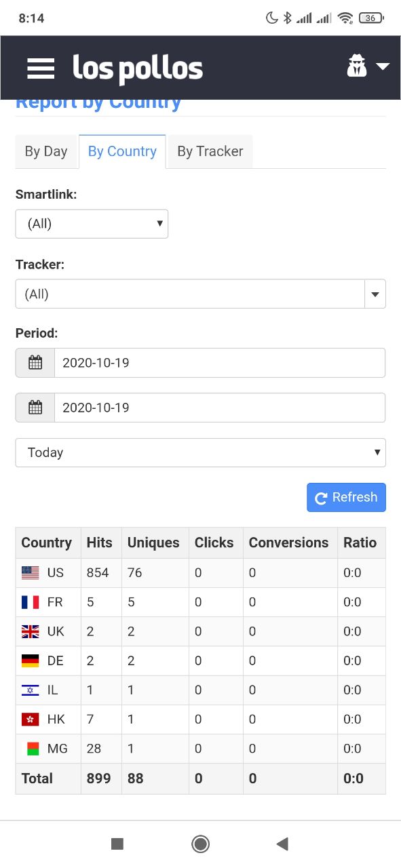Tap the Hong Kong flag icon
This screenshot has width=401, height=868.
pyautogui.click(x=31, y=719)
